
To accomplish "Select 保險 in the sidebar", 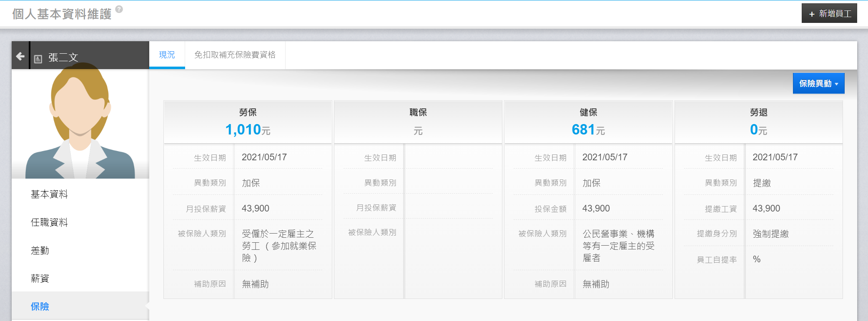I will [40, 307].
